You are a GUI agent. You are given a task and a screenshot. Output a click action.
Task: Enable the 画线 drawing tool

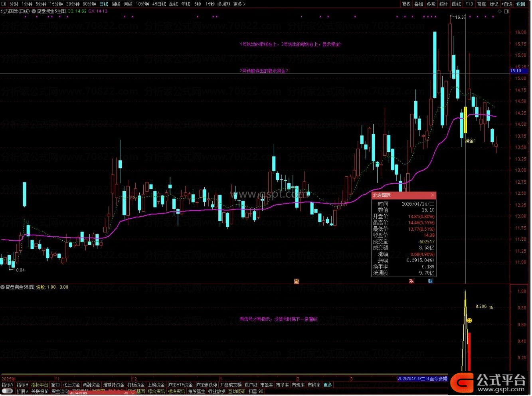coord(457,4)
